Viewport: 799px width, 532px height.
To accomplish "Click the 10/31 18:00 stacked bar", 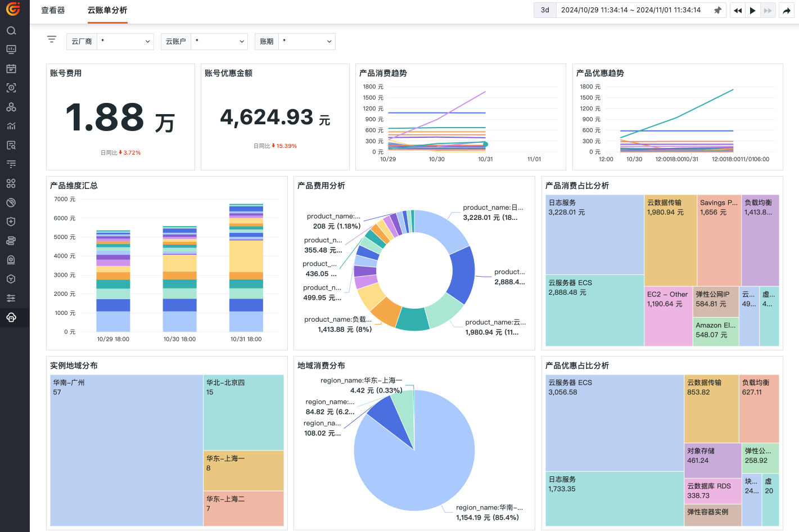I will coord(246,268).
